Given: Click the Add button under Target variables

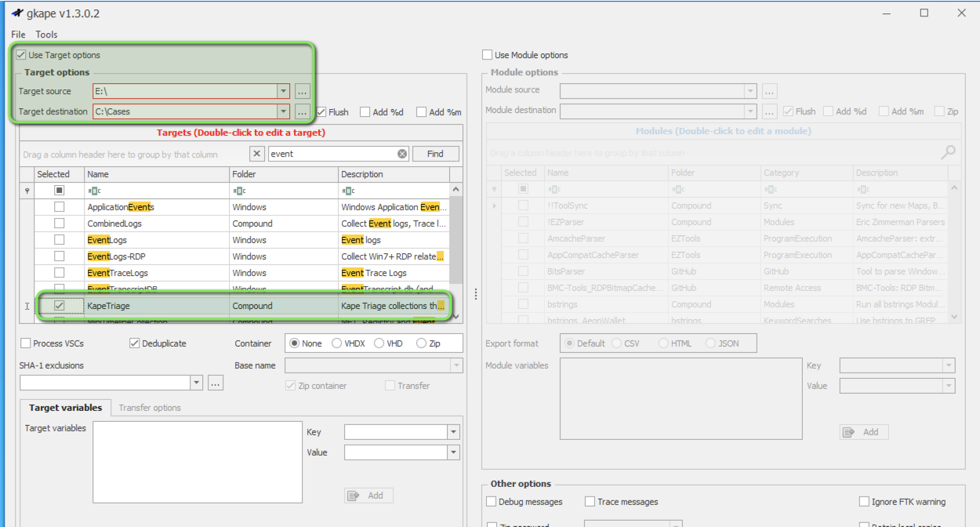Looking at the screenshot, I should coord(368,496).
